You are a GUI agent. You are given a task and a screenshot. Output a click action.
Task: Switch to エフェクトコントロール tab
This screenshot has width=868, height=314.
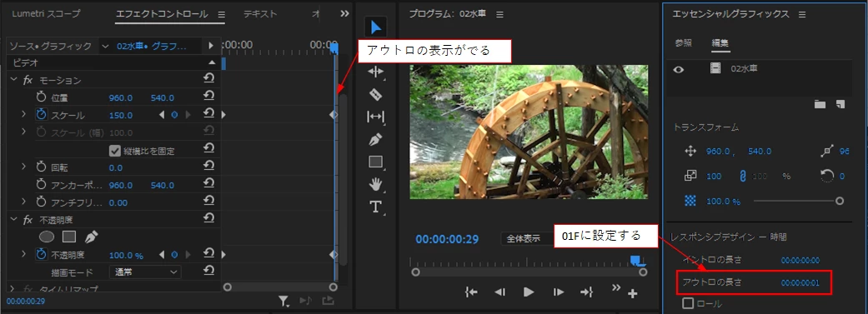pyautogui.click(x=162, y=14)
